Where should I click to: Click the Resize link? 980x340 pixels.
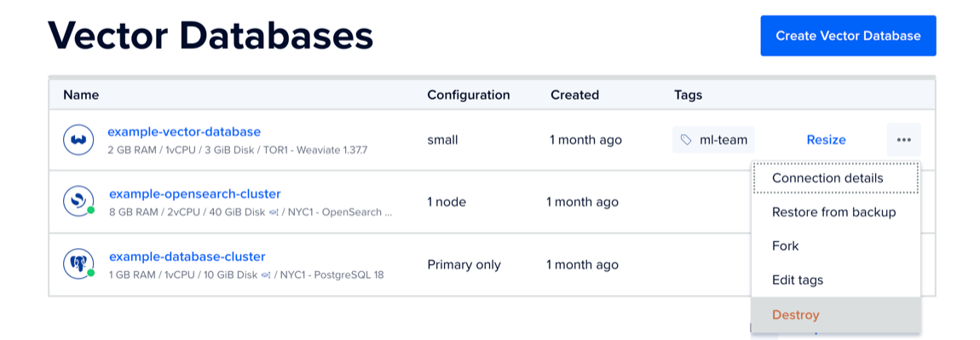click(827, 140)
